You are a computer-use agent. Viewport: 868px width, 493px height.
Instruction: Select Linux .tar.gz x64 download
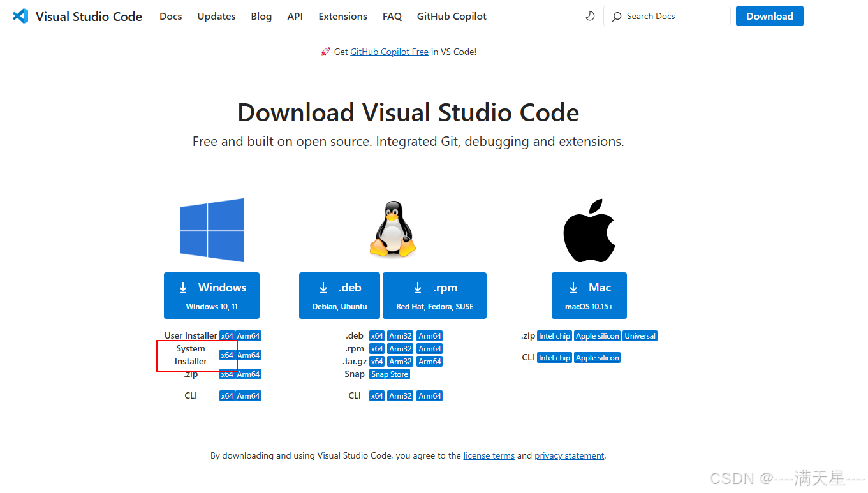377,362
